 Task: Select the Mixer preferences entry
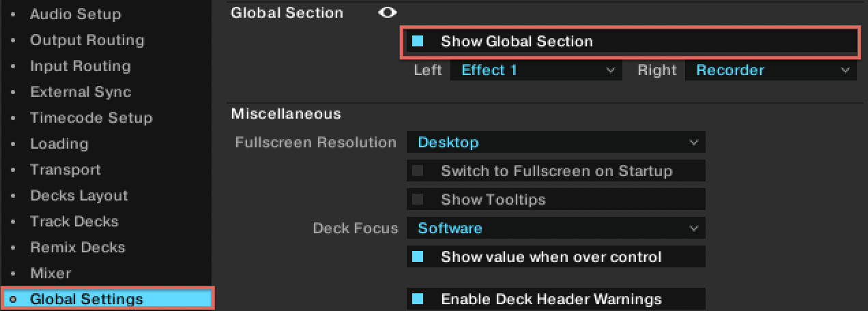pyautogui.click(x=50, y=273)
